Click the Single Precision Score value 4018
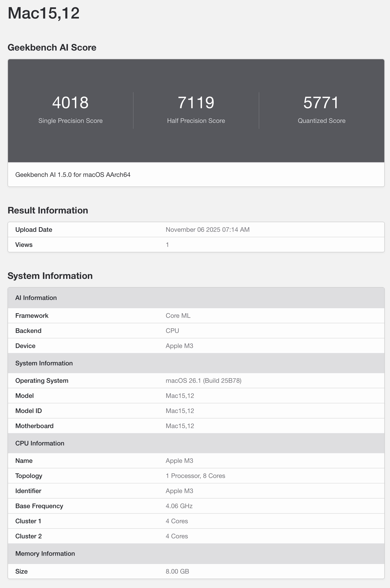This screenshot has width=390, height=588. (70, 102)
